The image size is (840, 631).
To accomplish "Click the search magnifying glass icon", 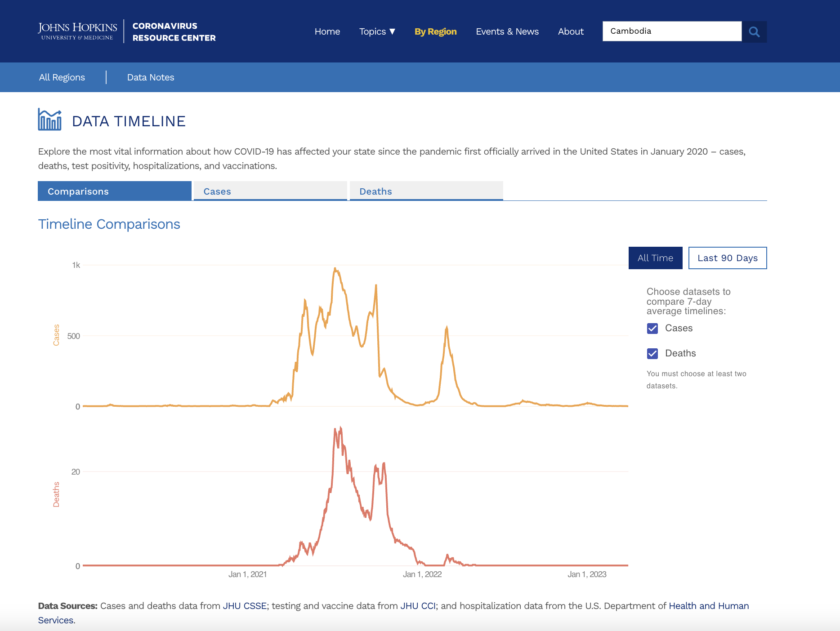I will coord(754,32).
